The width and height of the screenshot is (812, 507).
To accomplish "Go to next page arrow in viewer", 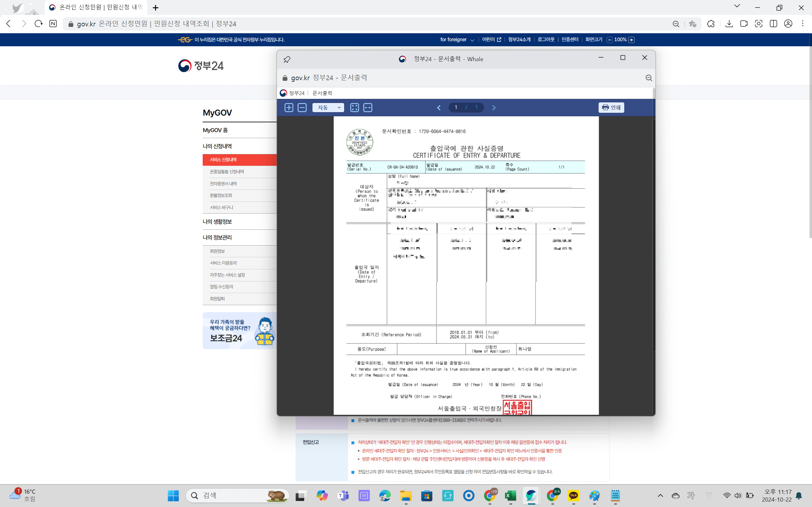I will 494,108.
